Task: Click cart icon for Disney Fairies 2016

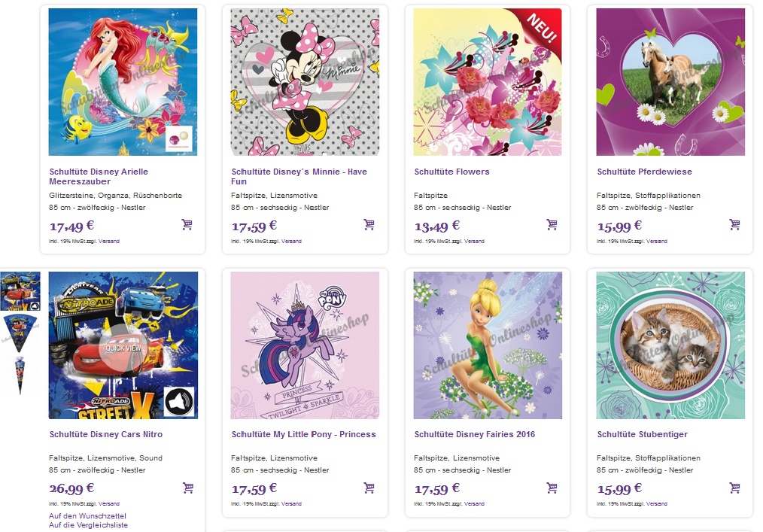Action: click(x=552, y=488)
